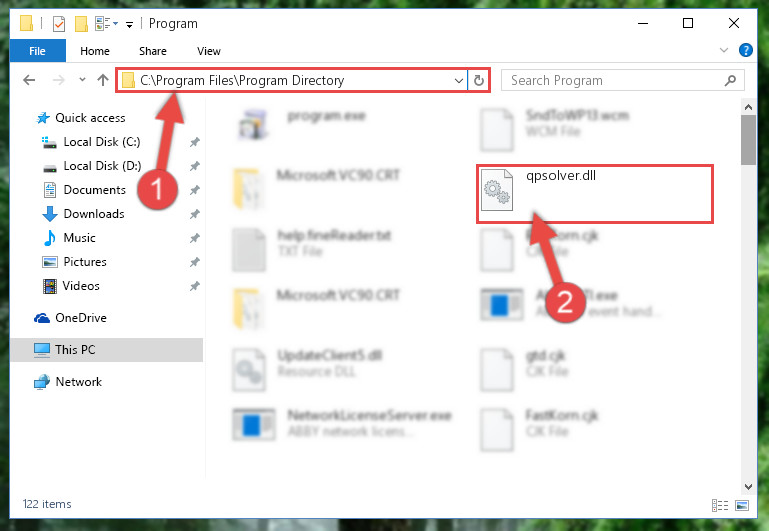
Task: Click the pin icon beside Videos
Action: pyautogui.click(x=195, y=286)
